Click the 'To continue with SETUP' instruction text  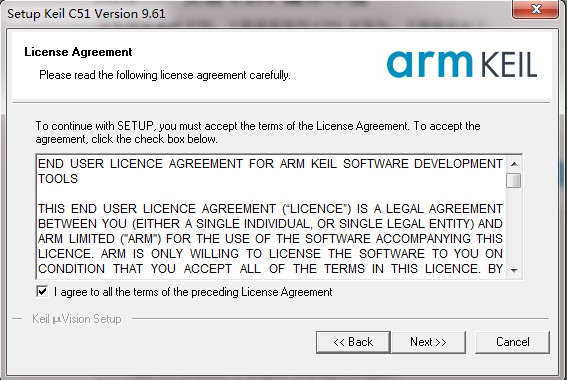258,132
